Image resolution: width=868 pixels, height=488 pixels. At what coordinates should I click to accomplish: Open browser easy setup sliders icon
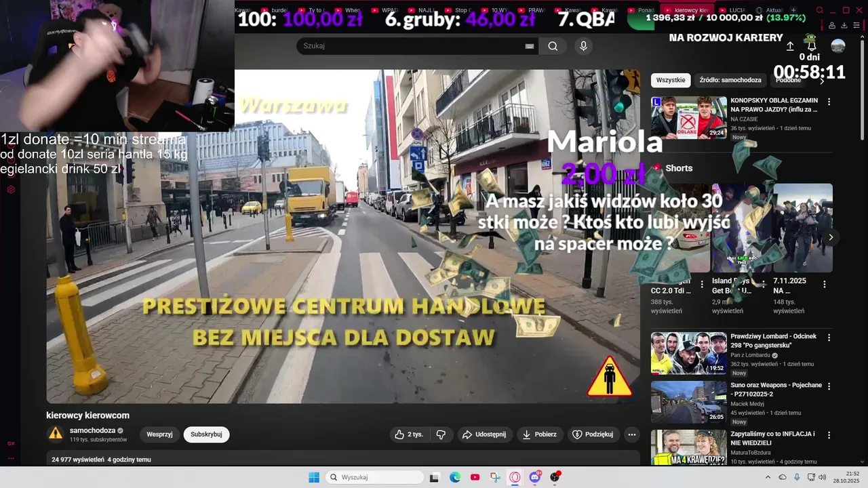(x=857, y=25)
